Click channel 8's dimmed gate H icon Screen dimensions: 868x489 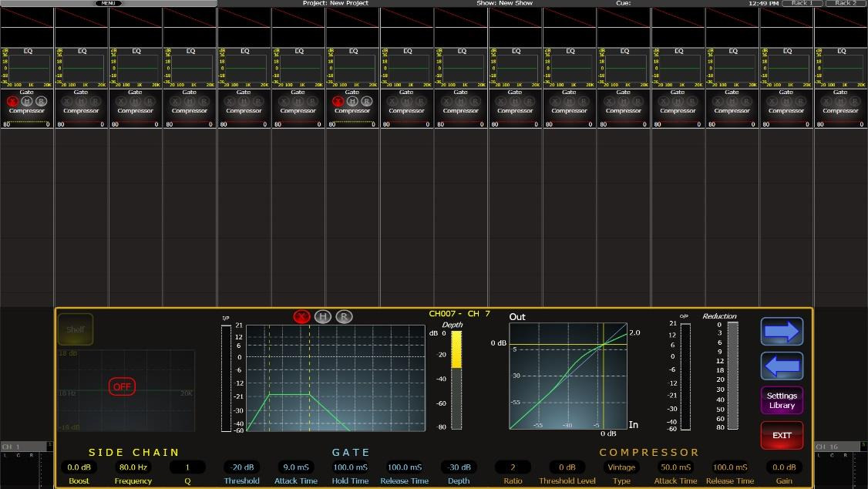coord(407,102)
